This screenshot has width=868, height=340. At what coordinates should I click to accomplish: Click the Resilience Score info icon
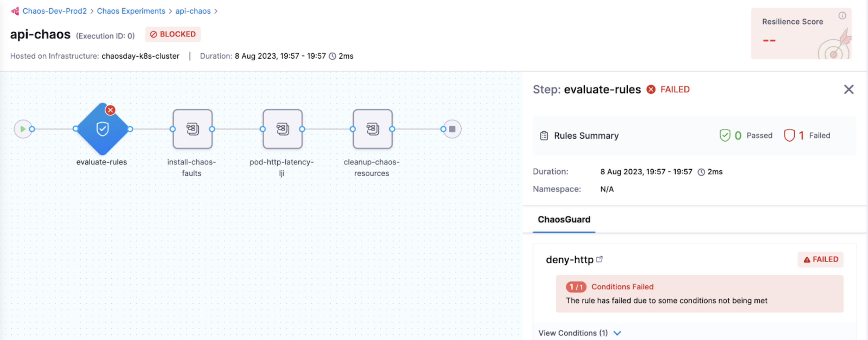click(x=842, y=15)
